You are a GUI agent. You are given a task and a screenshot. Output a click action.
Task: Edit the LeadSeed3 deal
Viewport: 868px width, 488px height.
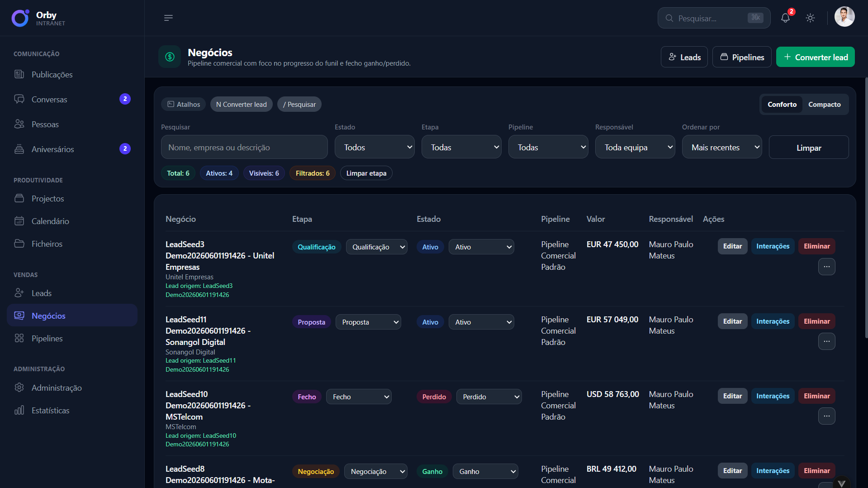(x=732, y=246)
